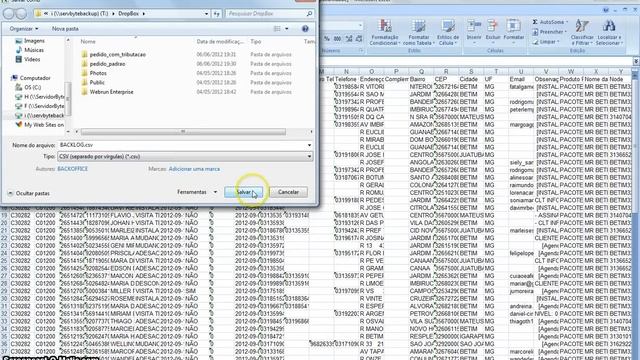
Task: Open the dialog help icon
Action: coord(305,29)
